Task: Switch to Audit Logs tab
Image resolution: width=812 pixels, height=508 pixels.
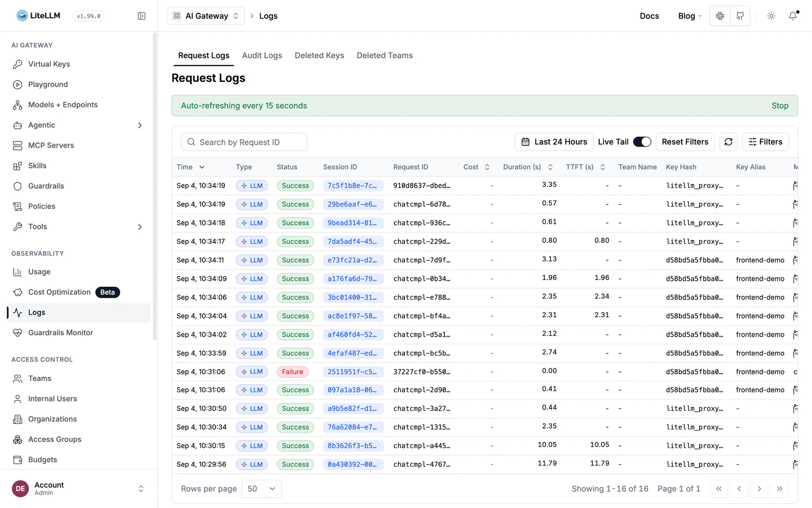Action: click(262, 55)
